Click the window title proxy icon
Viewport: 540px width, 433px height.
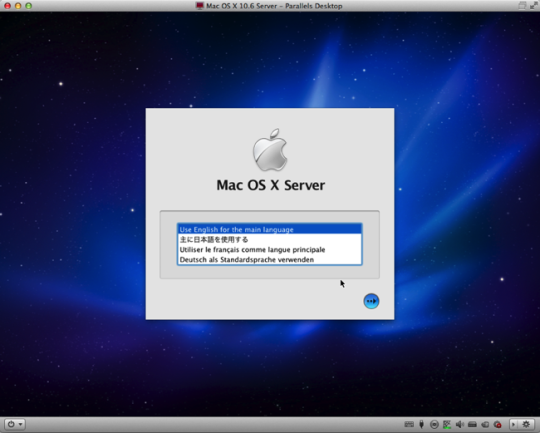(199, 6)
